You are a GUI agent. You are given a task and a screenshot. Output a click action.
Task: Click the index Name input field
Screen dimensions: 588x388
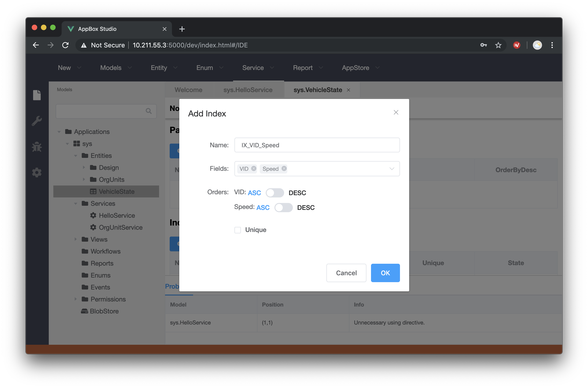pos(317,145)
